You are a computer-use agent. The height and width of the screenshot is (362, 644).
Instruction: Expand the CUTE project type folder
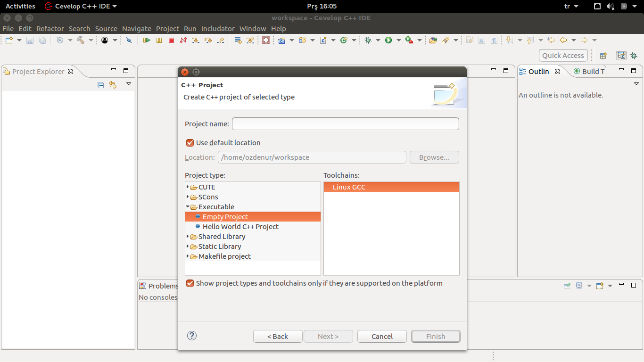point(188,187)
